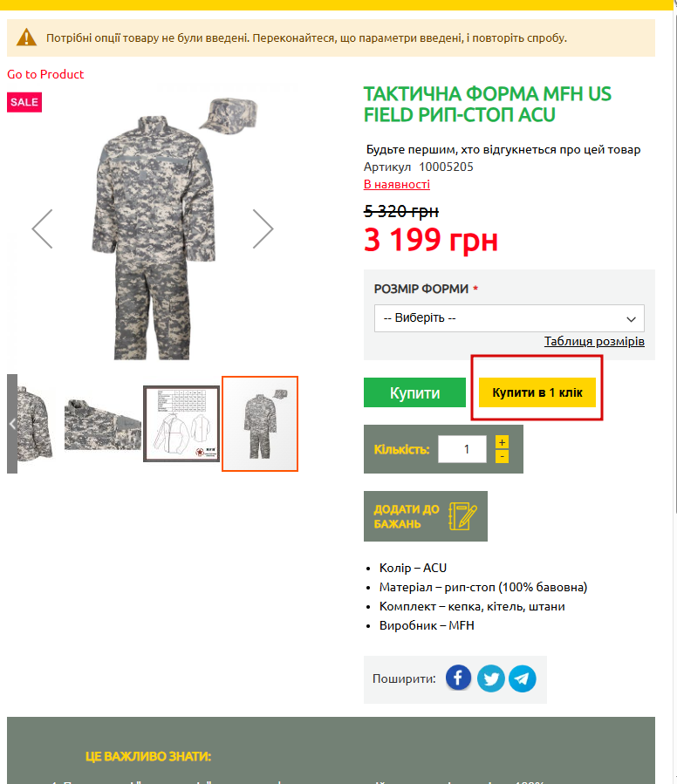Image resolution: width=677 pixels, height=784 pixels.
Task: Select the size chart thumbnail image
Action: click(181, 424)
